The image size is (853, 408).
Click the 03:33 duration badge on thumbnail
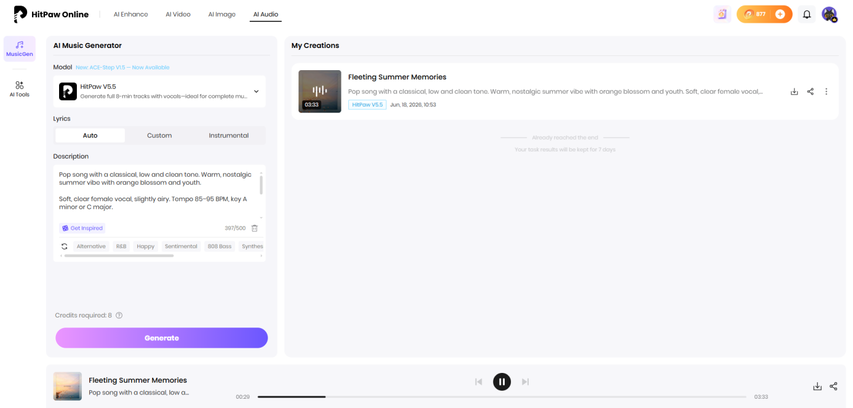click(312, 104)
